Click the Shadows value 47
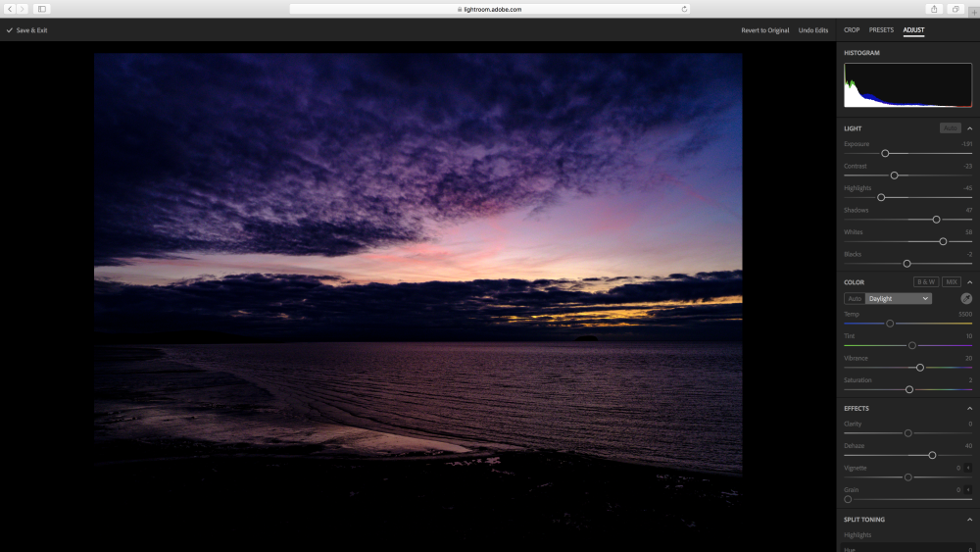The width and height of the screenshot is (980, 552). pos(969,210)
